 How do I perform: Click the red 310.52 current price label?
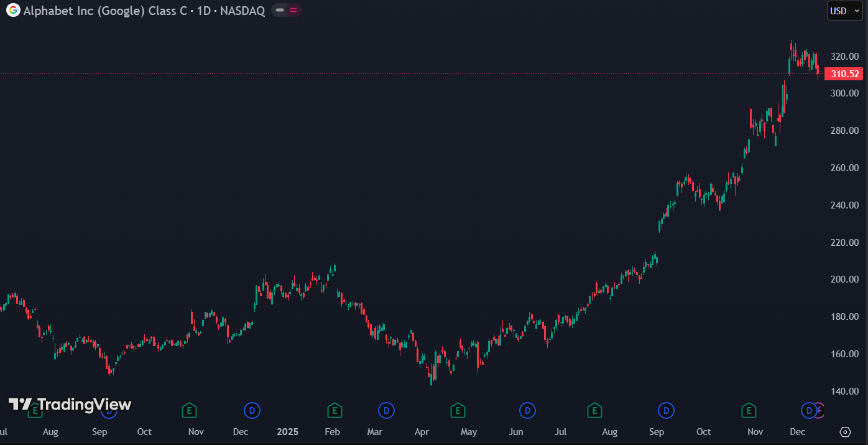(x=844, y=74)
